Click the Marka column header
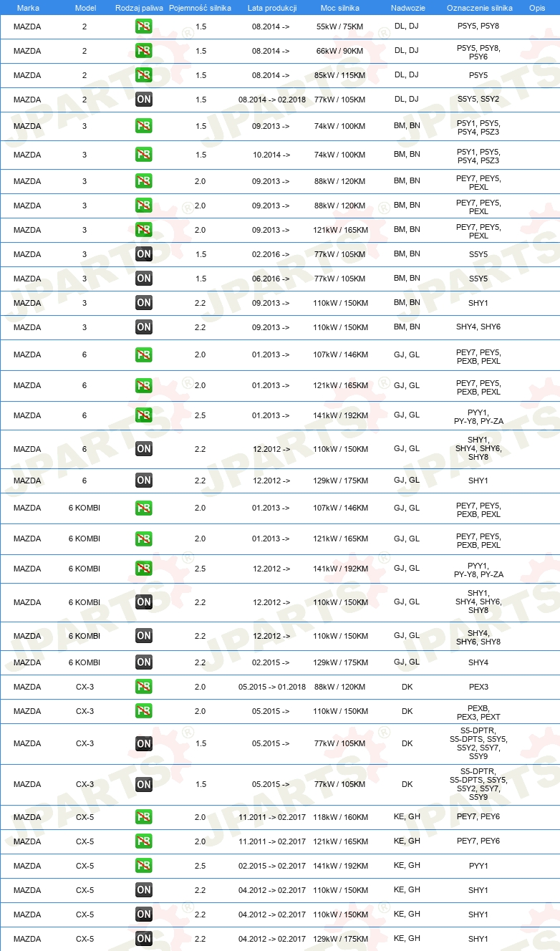Screen dimensions: 560x951 click(x=27, y=7)
